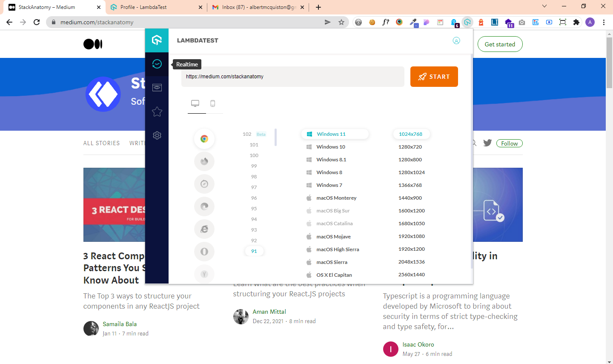Open Chrome tab search dropdown arrow

544,6
